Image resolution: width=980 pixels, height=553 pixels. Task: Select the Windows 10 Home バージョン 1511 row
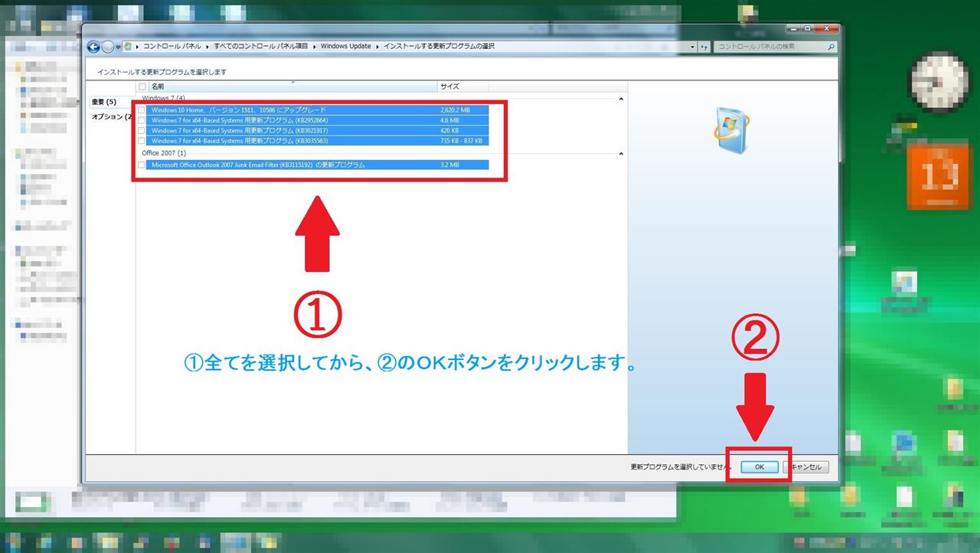pos(318,110)
